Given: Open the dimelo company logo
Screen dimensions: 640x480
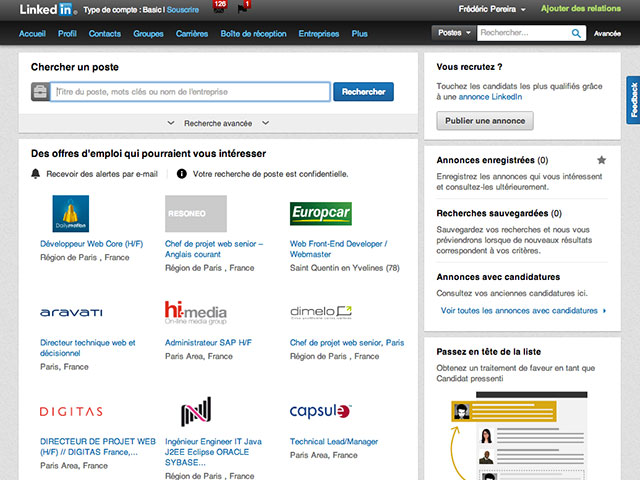Looking at the screenshot, I should [321, 313].
